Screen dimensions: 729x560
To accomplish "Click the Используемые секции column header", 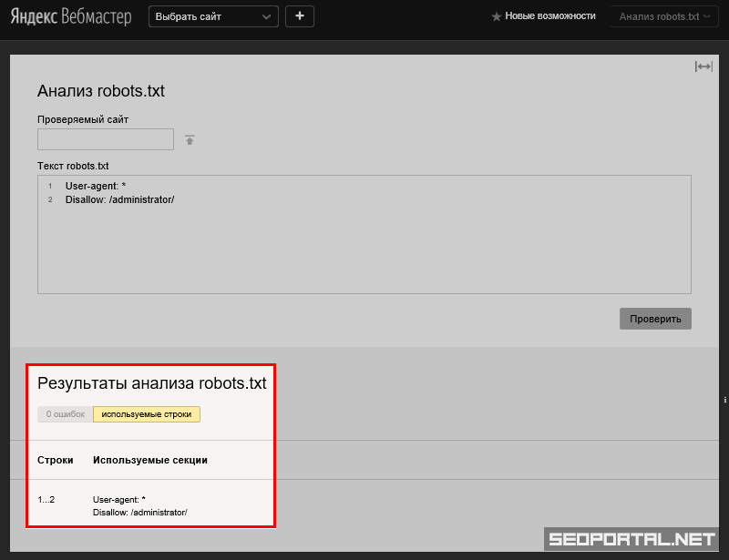I will coord(149,460).
